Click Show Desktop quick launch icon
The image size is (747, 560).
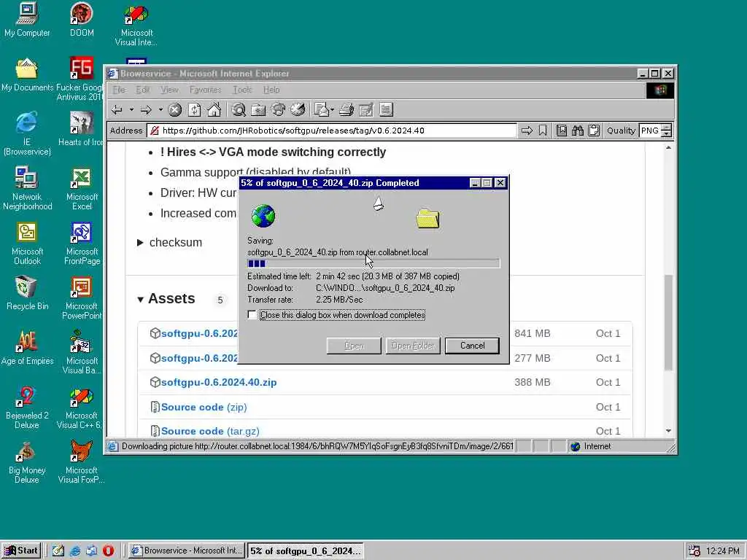pyautogui.click(x=58, y=551)
